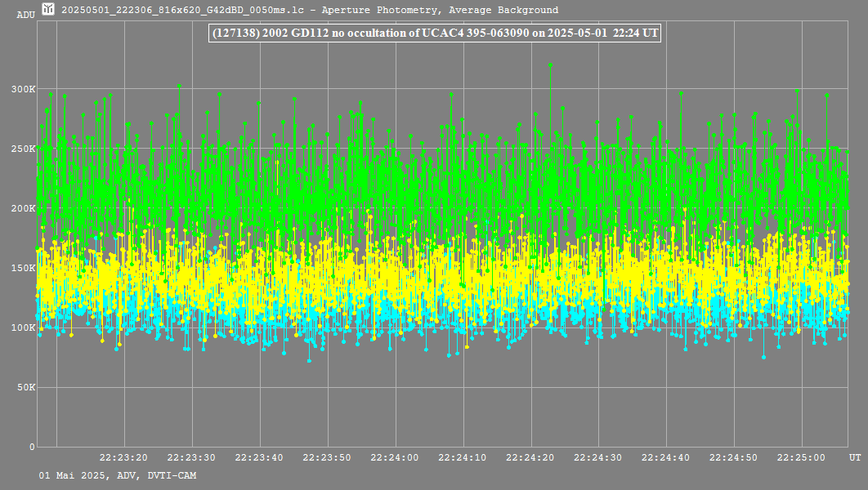Select the highest green data point above 300K
The width and height of the screenshot is (868, 490).
(550, 65)
